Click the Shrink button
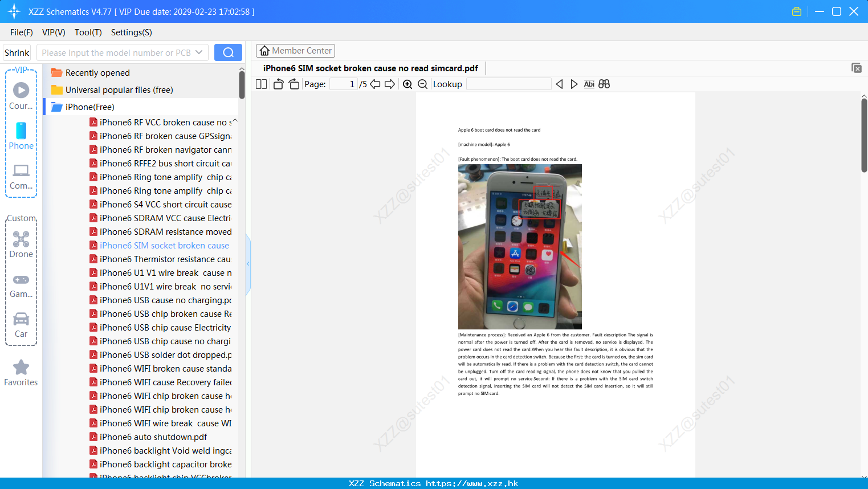The width and height of the screenshot is (868, 489). (x=17, y=52)
